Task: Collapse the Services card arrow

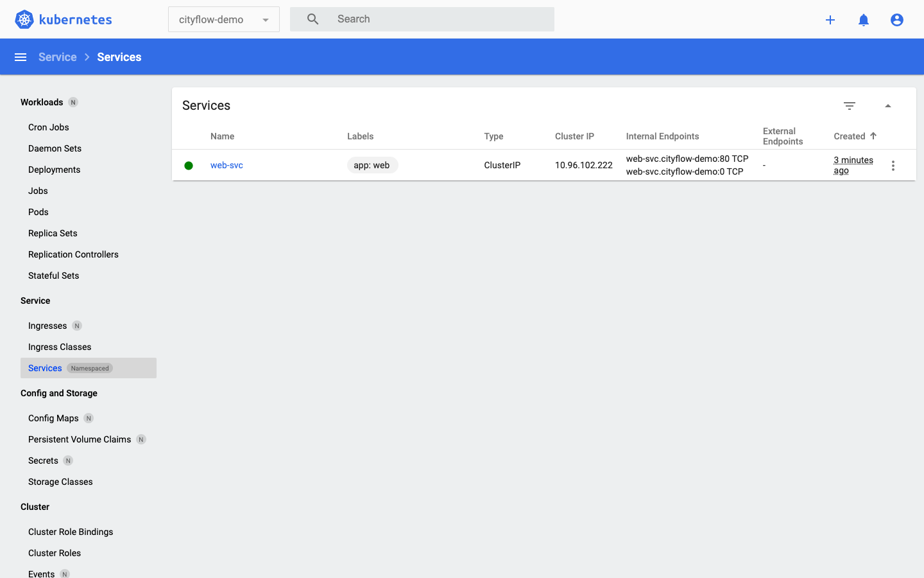Action: pos(888,106)
